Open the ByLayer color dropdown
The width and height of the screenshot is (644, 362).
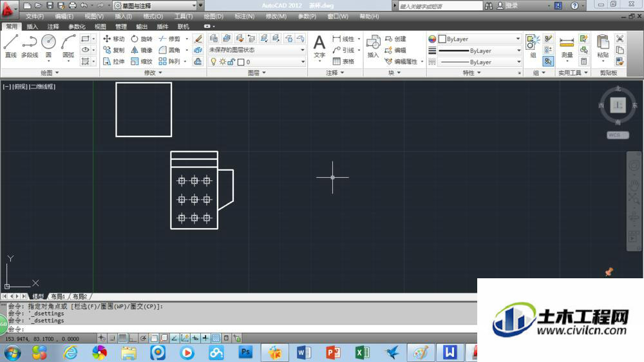point(479,39)
